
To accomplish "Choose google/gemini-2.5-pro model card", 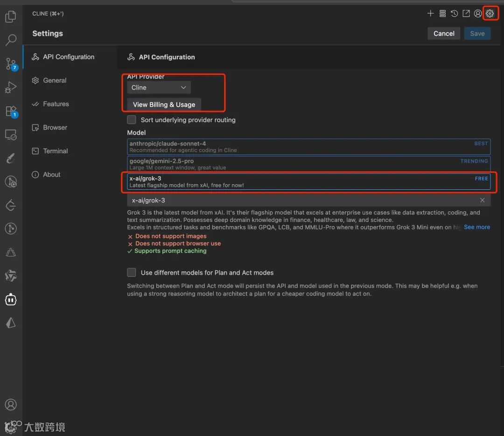I will click(x=308, y=164).
